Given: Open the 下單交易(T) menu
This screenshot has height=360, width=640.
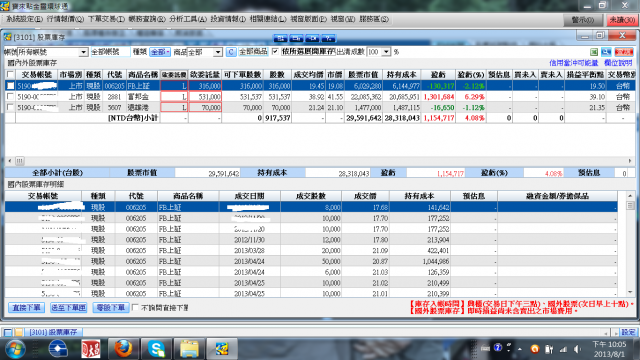Looking at the screenshot, I should [x=106, y=19].
